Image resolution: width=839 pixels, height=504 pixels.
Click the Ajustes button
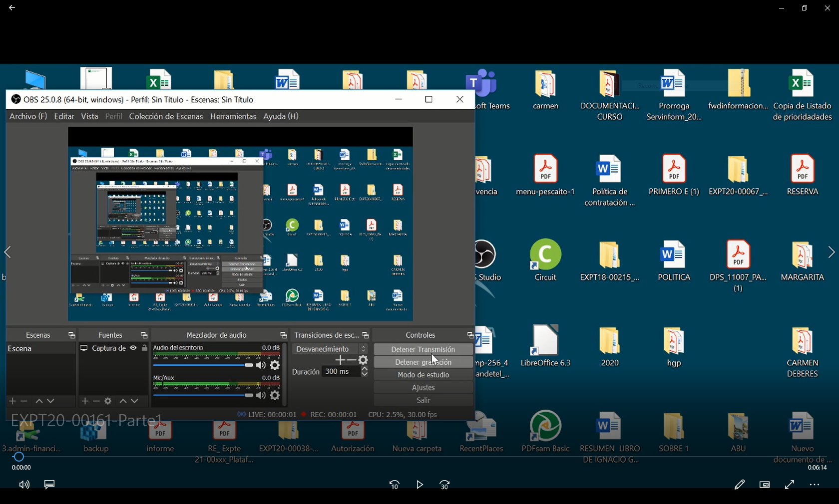[423, 387]
